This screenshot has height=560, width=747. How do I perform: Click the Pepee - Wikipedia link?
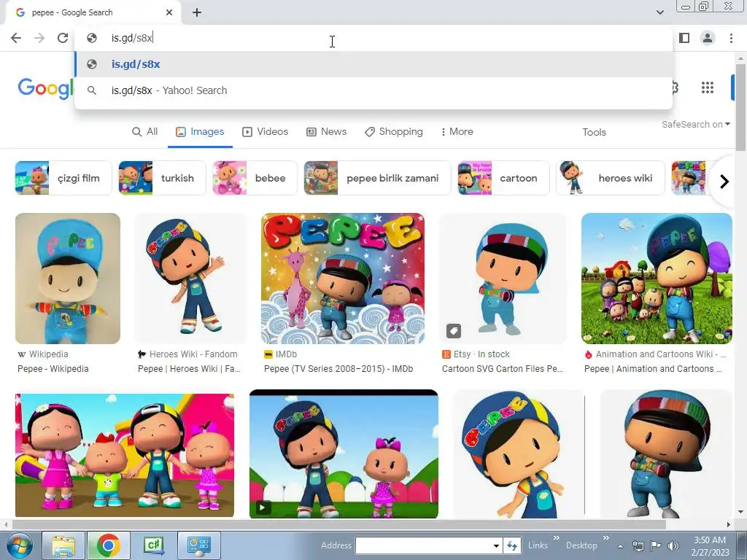pos(53,369)
